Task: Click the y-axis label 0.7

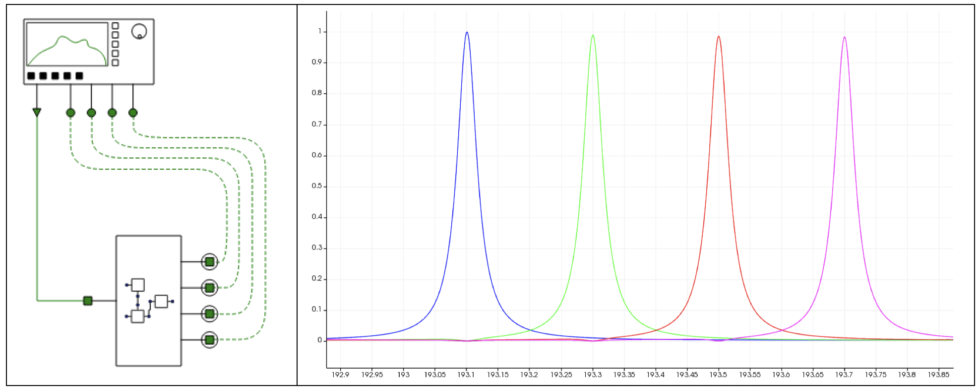Action: (316, 124)
